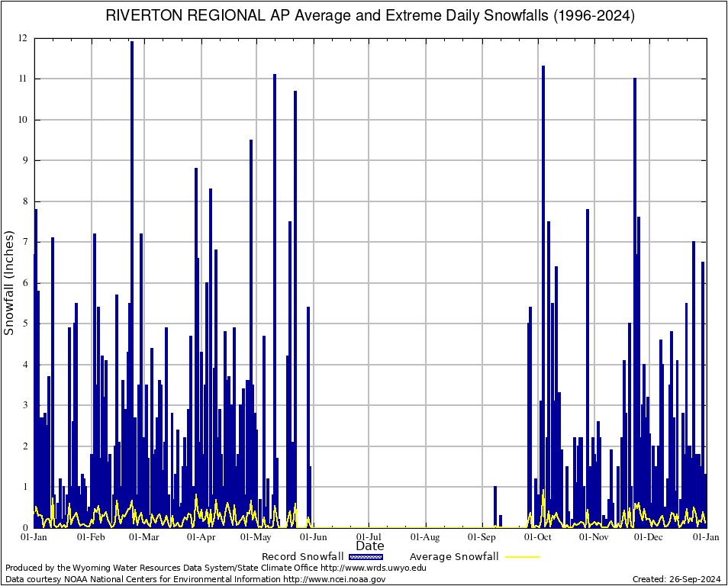The width and height of the screenshot is (728, 586).
Task: Click the Record Snowfall legend text
Action: click(302, 556)
